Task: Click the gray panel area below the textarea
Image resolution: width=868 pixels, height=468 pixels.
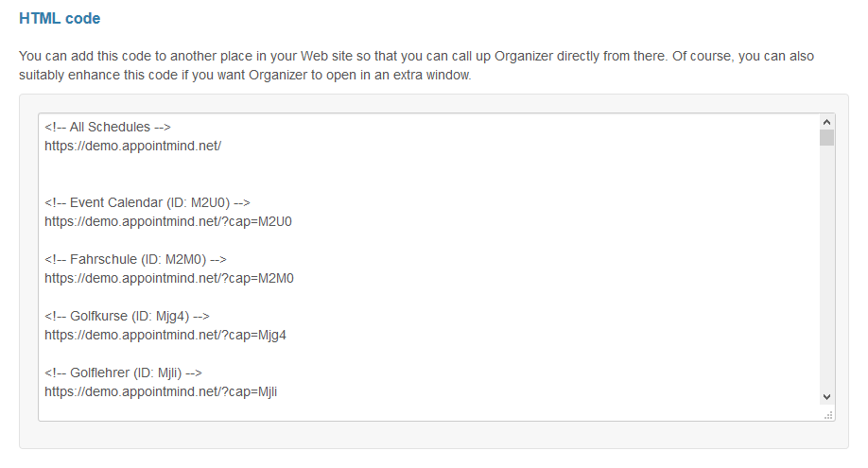Action: [x=433, y=435]
